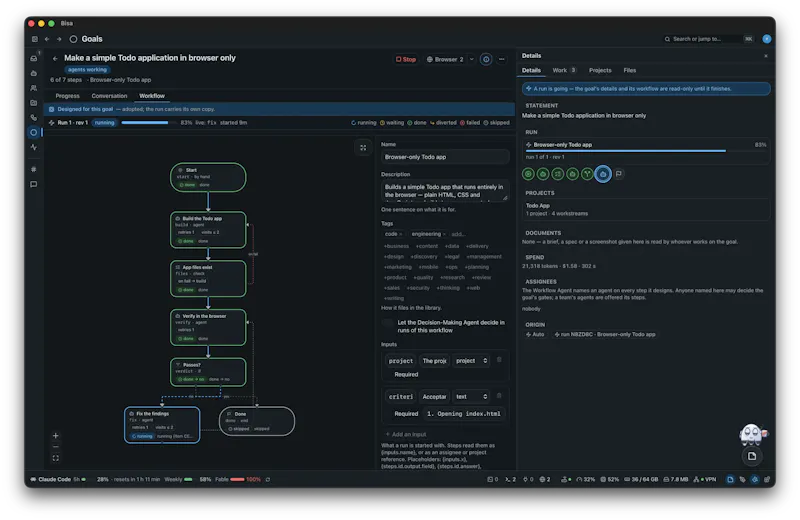Click the ghost mascot assistant

click(752, 434)
